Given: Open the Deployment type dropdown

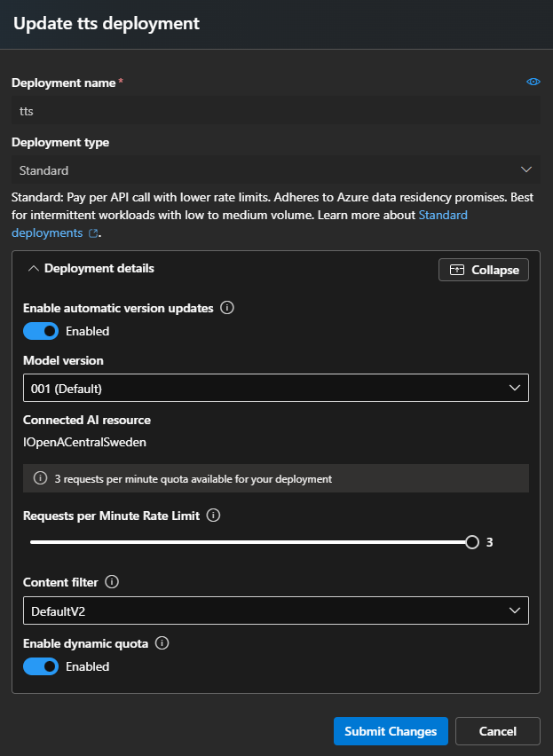Looking at the screenshot, I should 276,169.
